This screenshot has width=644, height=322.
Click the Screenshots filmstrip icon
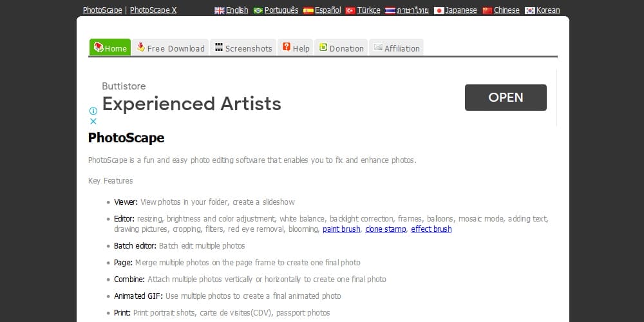219,47
